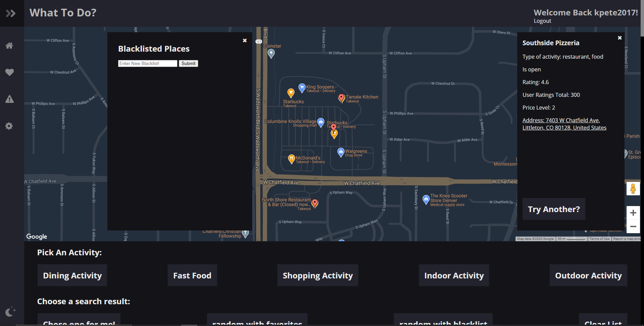
Task: Click the North Shore Restaurant red pin
Action: [315, 203]
